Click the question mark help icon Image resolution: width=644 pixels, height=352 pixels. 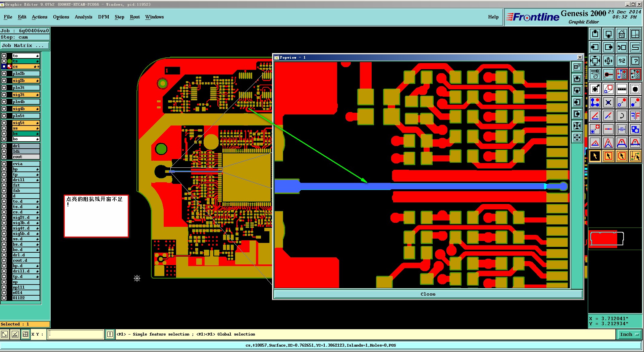(635, 61)
